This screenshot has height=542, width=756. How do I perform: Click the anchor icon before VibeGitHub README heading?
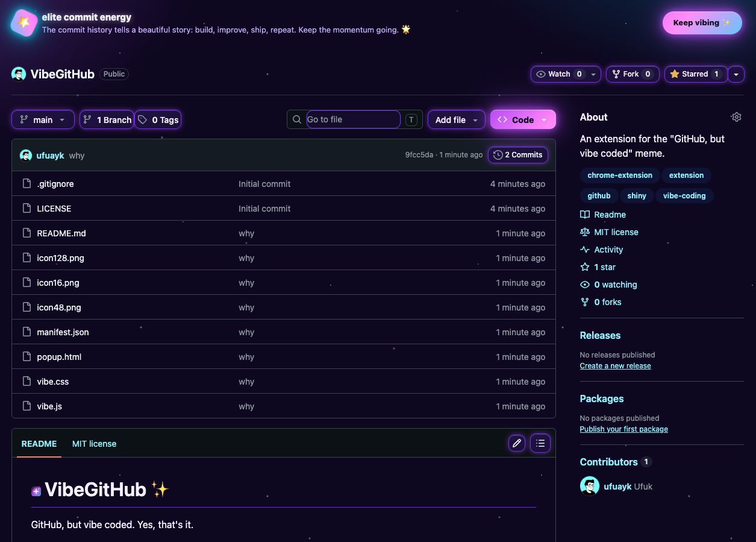pos(36,491)
